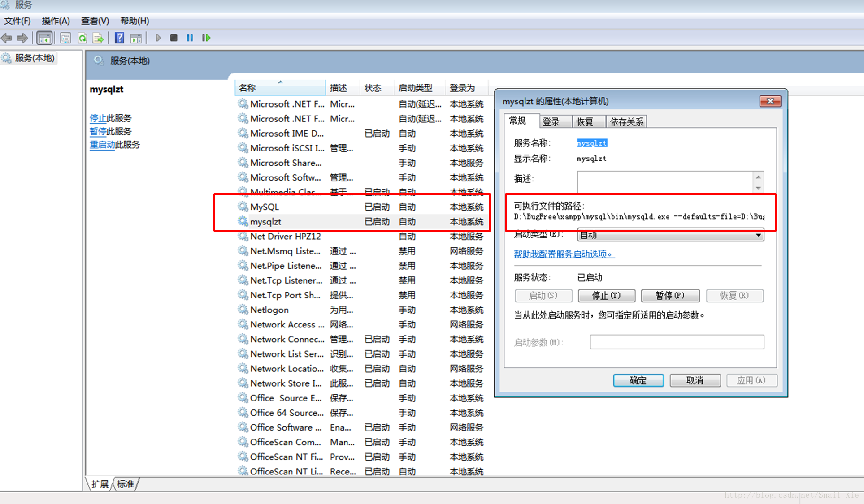Screen dimensions: 864x504
Task: Select the Net.Pipe Listene... service row
Action: coord(361,266)
